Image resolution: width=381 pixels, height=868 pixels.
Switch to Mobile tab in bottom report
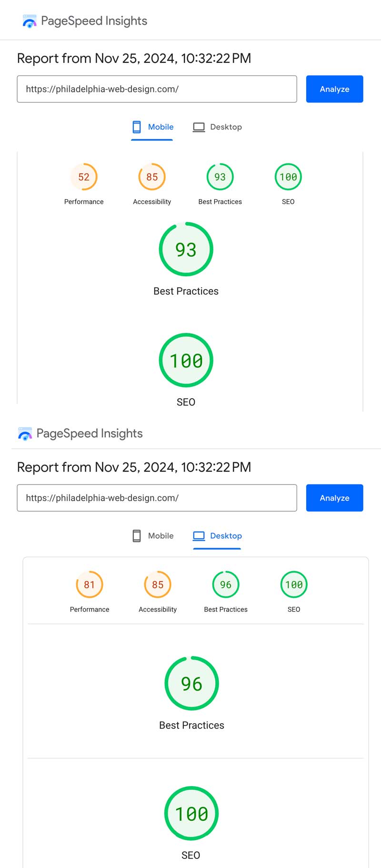pos(152,536)
